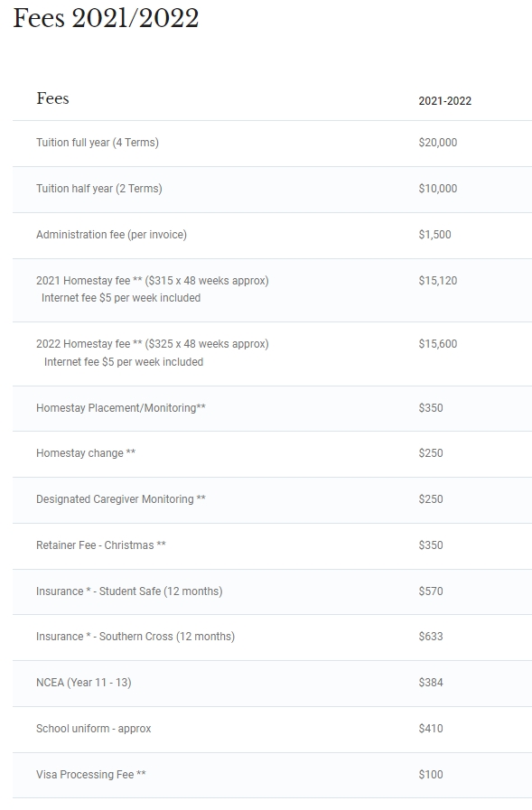Screen dimensions: 532x810
Task: Select the Homestay Placement/Monitoring row
Action: pyautogui.click(x=272, y=408)
